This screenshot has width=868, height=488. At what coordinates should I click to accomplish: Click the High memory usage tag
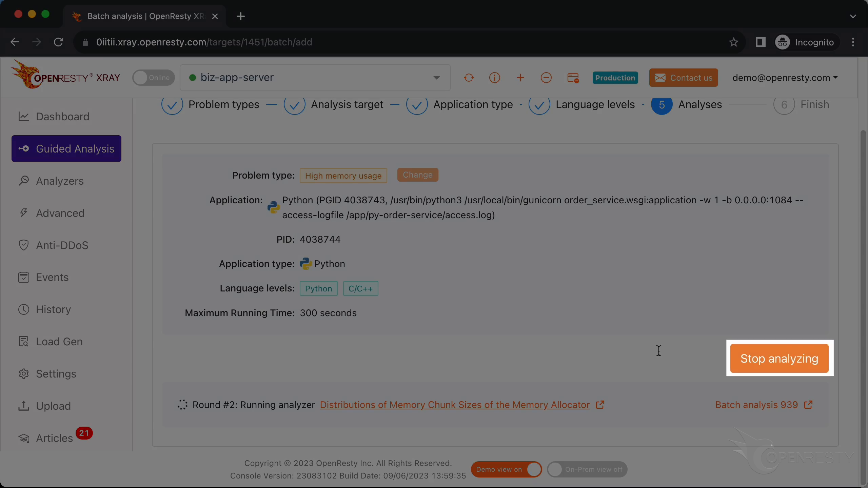coord(343,176)
